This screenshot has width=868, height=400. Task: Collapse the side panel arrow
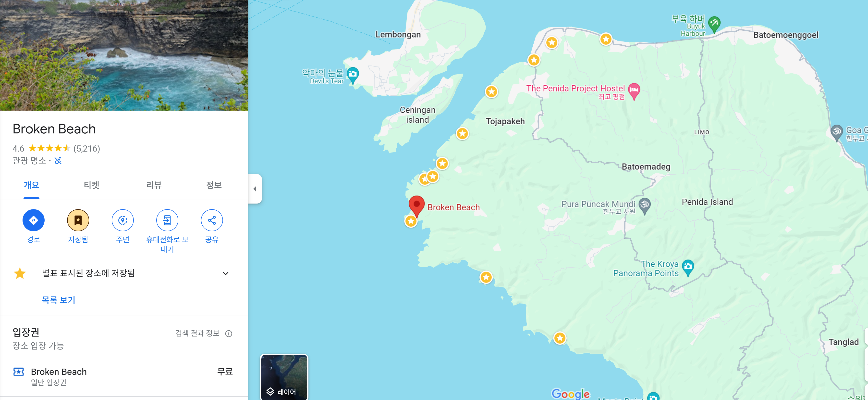(255, 189)
